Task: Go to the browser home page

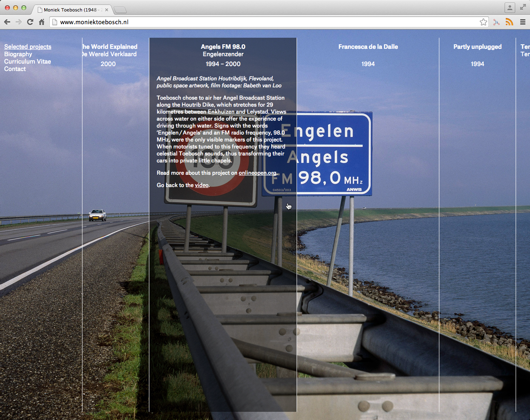Action: pyautogui.click(x=41, y=22)
